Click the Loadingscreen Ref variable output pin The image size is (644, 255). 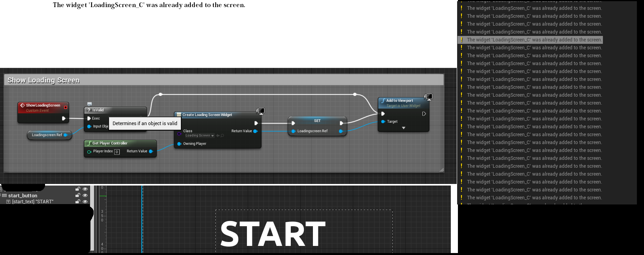[x=66, y=135]
